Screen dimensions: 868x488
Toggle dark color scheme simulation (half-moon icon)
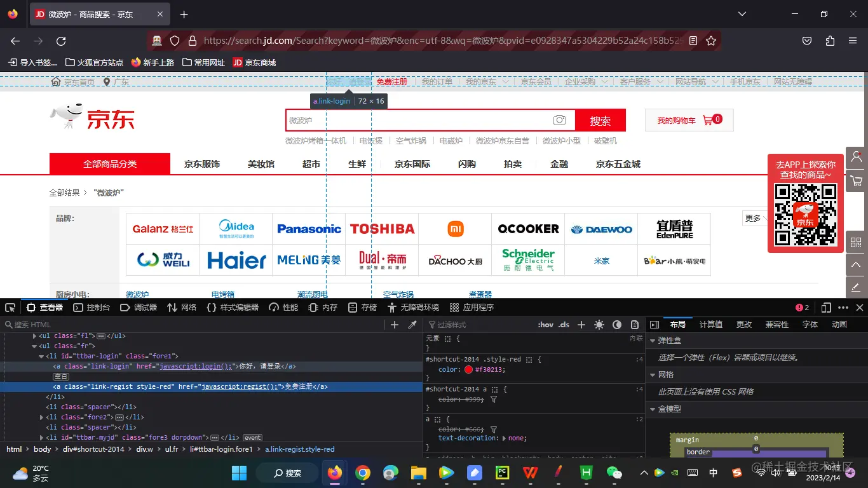[x=617, y=325]
